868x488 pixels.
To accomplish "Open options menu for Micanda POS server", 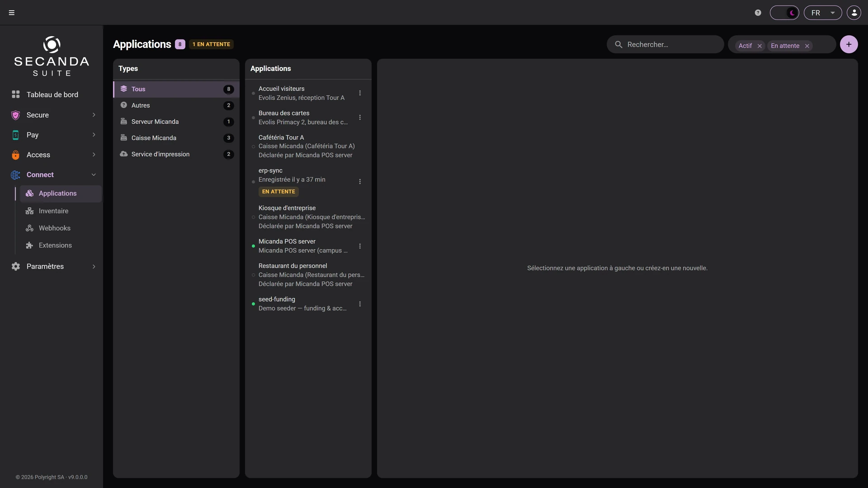I will click(360, 246).
